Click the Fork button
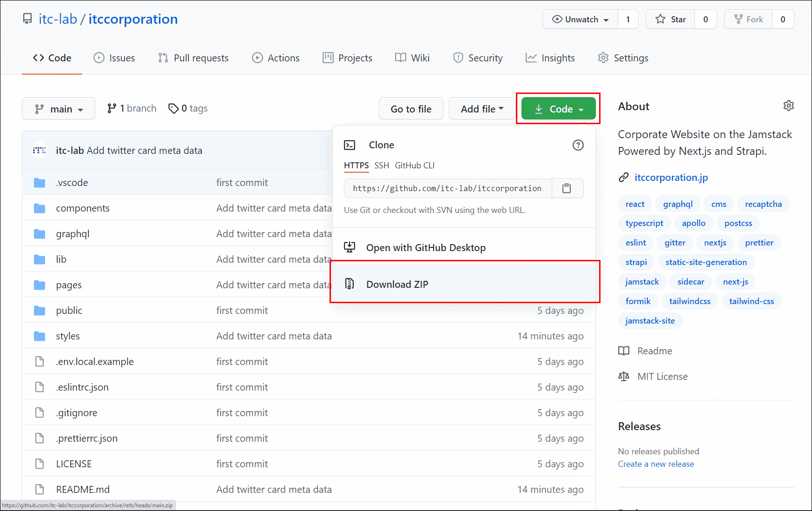The width and height of the screenshot is (812, 511). point(749,20)
